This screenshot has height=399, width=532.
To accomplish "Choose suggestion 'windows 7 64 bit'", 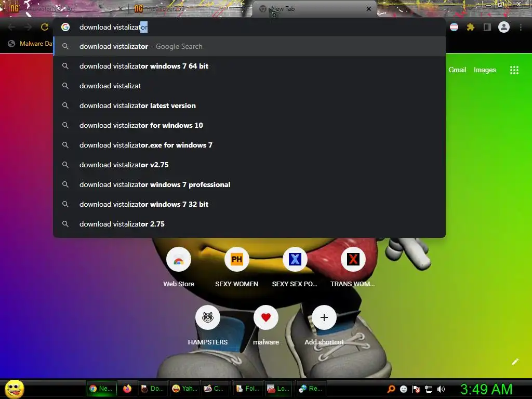I will (249, 66).
